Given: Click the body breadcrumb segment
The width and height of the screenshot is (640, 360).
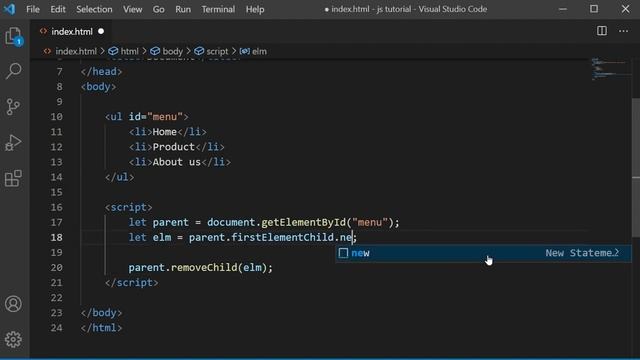Looking at the screenshot, I should (172, 51).
